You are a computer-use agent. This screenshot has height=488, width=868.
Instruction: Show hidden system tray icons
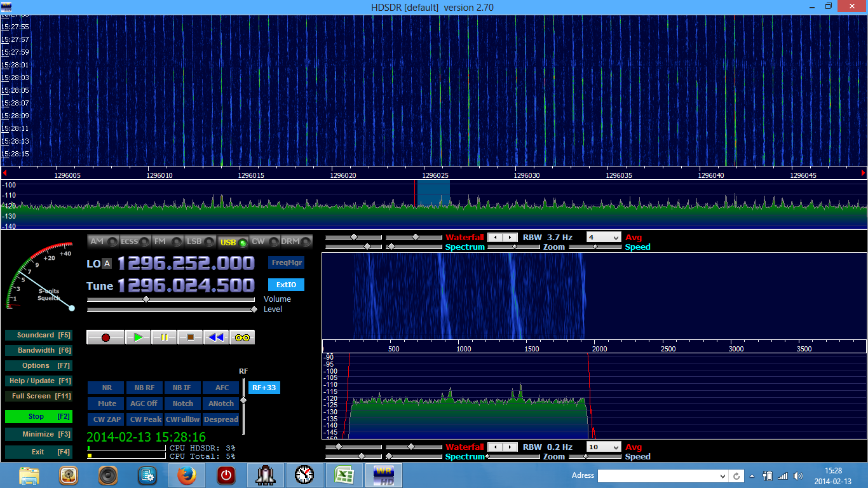[x=752, y=476]
